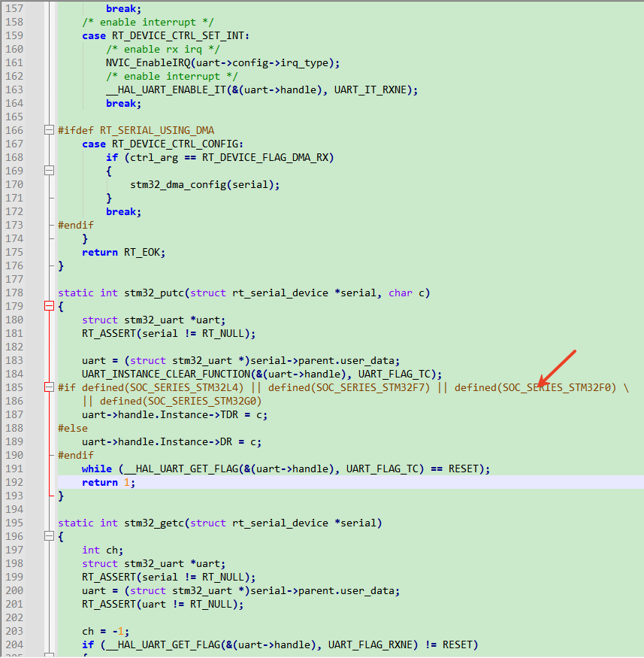Click the '/* enable rx irq */' comment

click(x=162, y=49)
